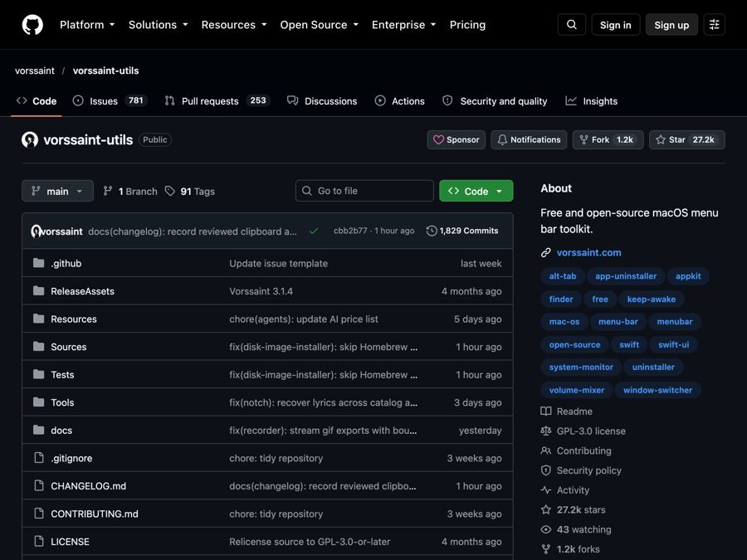
Task: Click the link icon beside vorssaint.com
Action: [546, 253]
